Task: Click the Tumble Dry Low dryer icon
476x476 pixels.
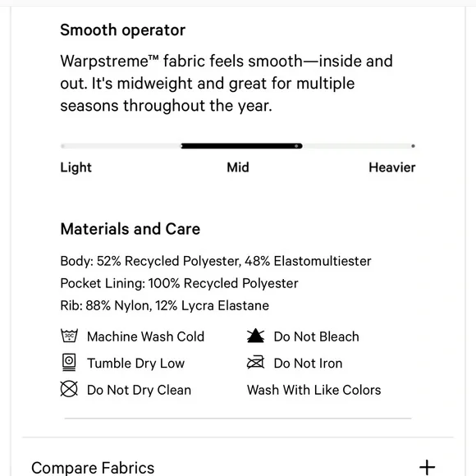Action: click(69, 362)
